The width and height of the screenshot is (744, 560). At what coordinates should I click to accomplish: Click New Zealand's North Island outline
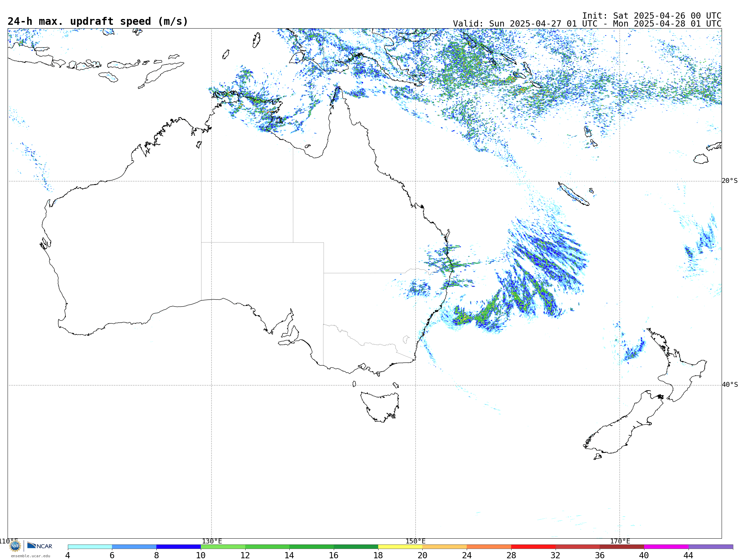[x=677, y=365]
